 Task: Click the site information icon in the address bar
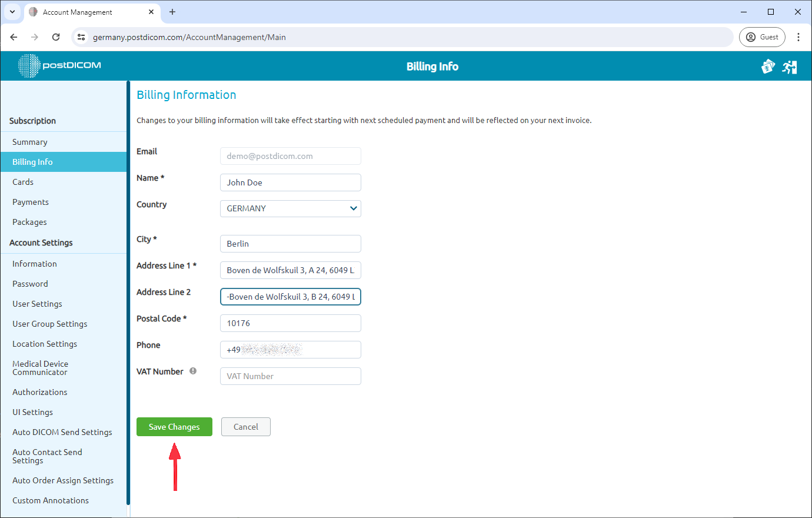(81, 36)
